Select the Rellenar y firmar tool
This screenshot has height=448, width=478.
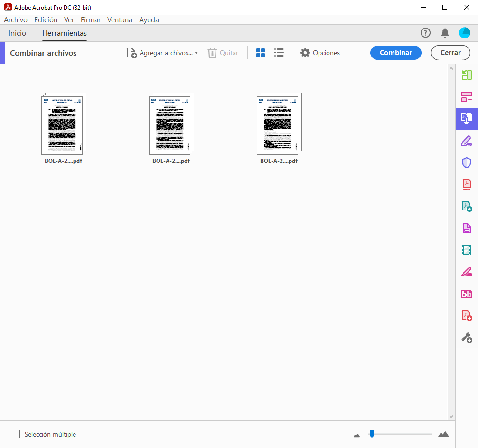point(467,141)
